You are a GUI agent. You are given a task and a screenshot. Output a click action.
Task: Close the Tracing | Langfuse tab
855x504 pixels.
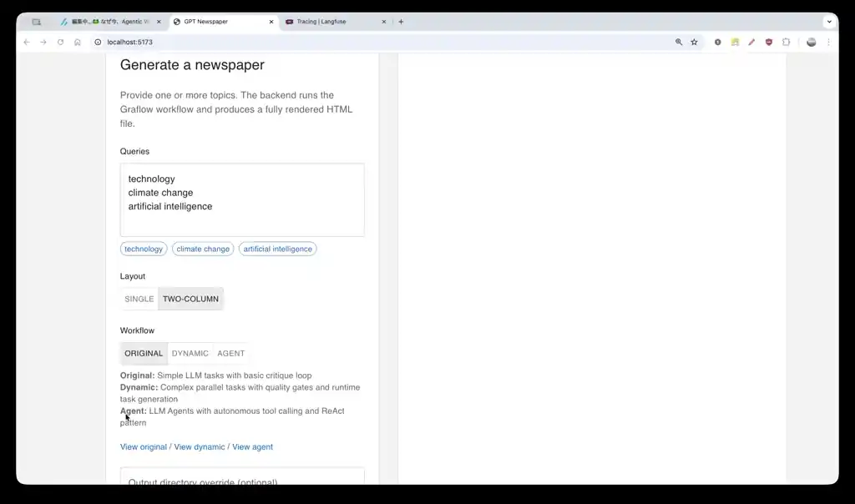[x=384, y=22]
